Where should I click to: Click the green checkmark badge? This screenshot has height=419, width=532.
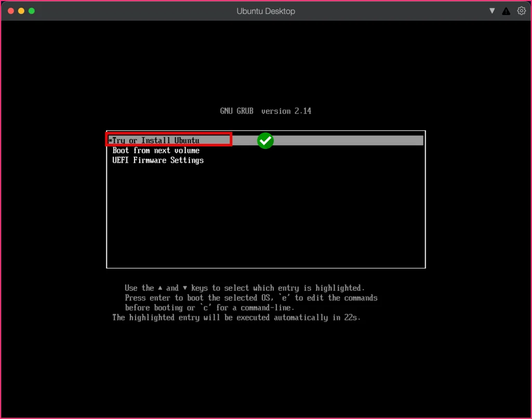tap(265, 140)
